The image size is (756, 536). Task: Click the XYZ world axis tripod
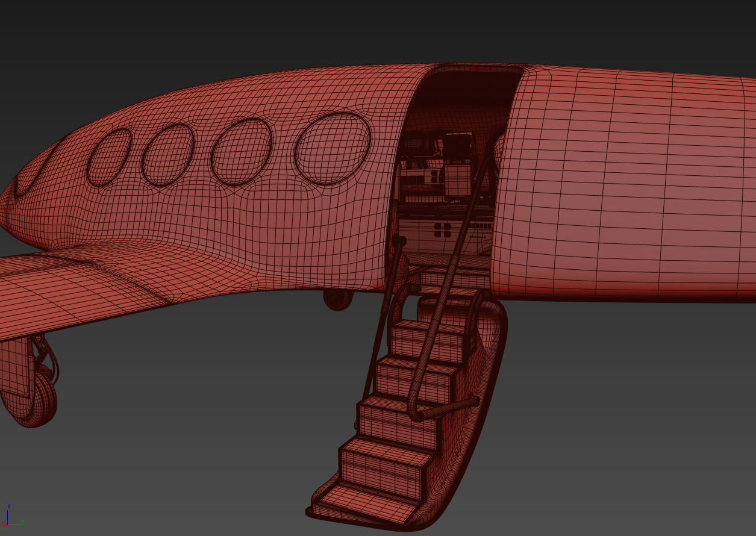tap(11, 517)
